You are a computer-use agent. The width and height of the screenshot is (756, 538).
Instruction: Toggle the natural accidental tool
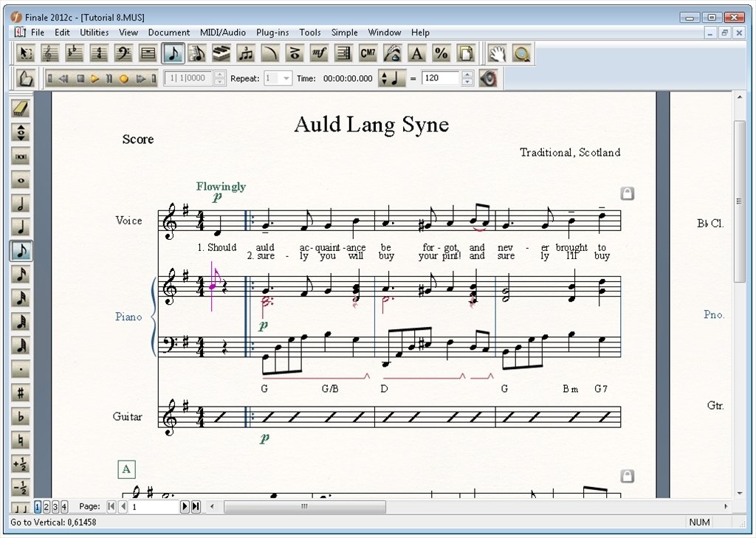point(21,440)
